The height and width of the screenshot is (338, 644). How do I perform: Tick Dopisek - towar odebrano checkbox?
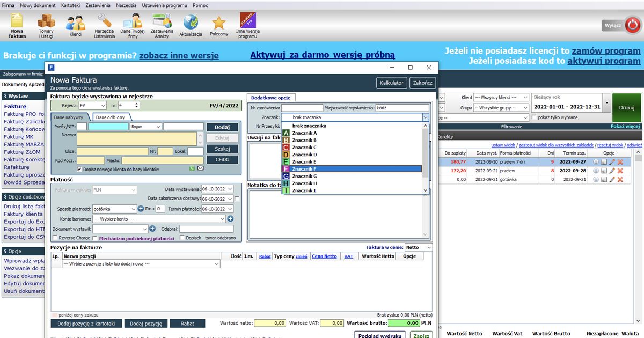182,238
